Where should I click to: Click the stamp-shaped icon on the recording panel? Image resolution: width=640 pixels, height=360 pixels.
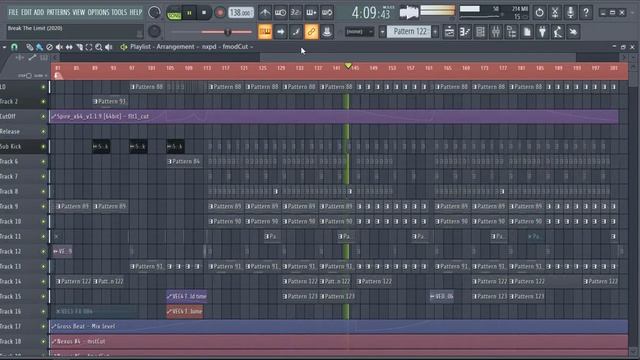[327, 32]
